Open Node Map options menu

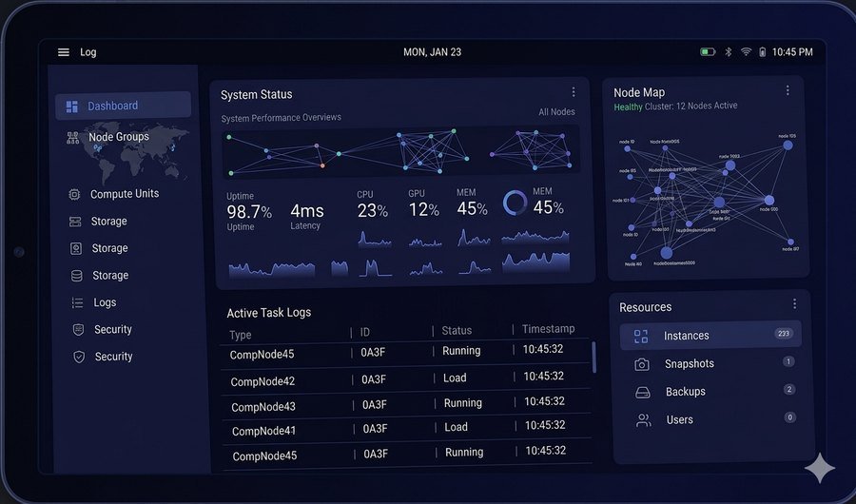coord(788,90)
